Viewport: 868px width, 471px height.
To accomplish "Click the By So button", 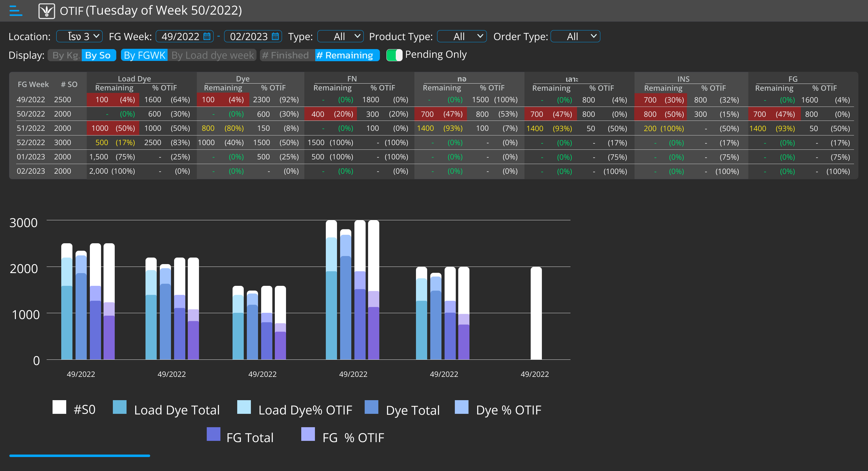I will pos(98,55).
